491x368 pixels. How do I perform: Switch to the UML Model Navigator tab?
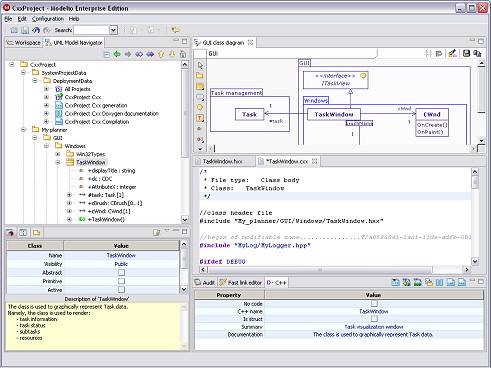coord(74,43)
